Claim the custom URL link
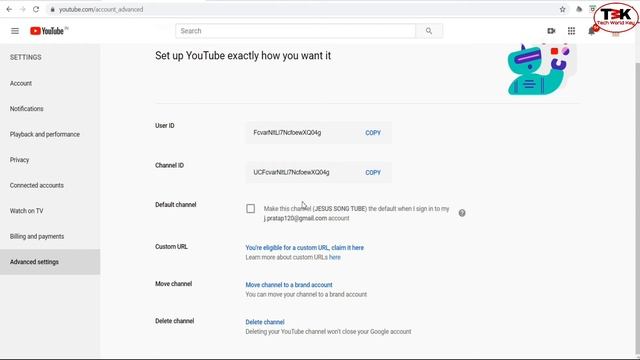 pos(304,248)
